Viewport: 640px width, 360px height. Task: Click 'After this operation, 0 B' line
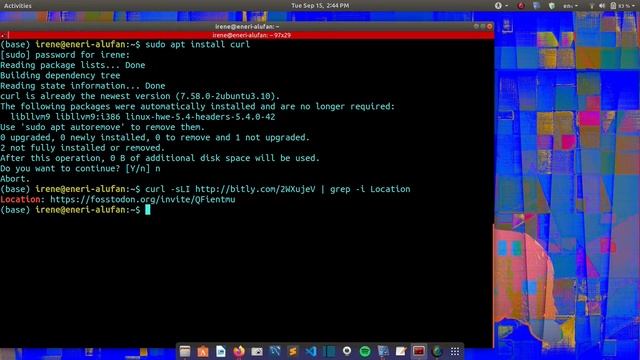tap(160, 158)
